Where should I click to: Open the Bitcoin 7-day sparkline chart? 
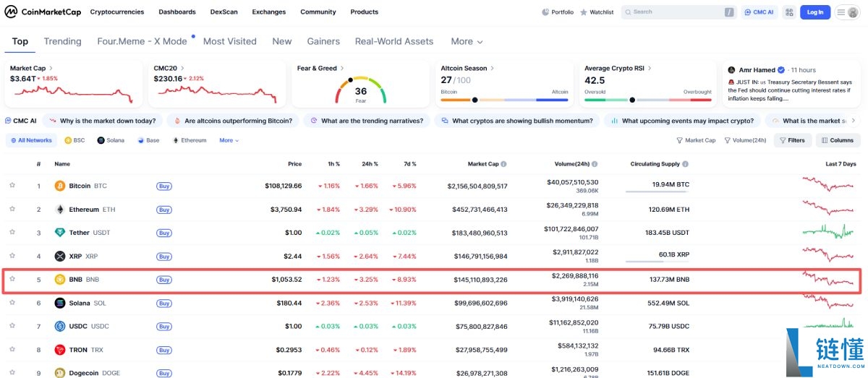pyautogui.click(x=828, y=186)
